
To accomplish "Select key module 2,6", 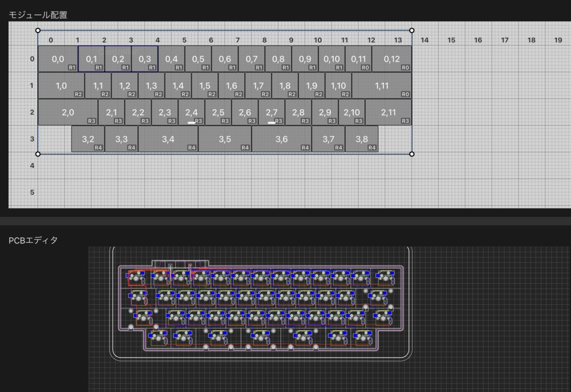I will [x=245, y=112].
